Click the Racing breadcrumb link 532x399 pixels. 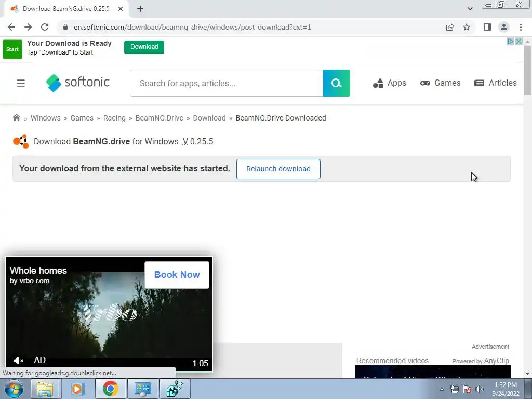tap(114, 118)
